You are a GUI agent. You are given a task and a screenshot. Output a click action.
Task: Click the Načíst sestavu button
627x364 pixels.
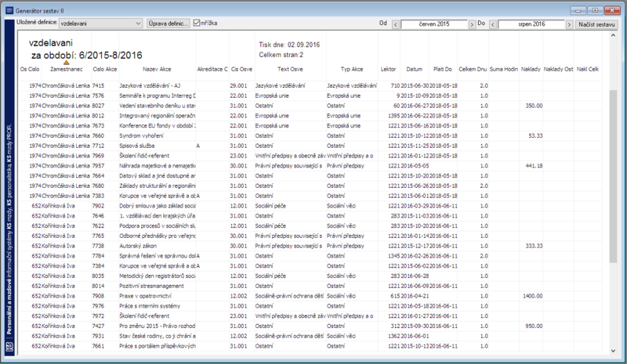[596, 24]
